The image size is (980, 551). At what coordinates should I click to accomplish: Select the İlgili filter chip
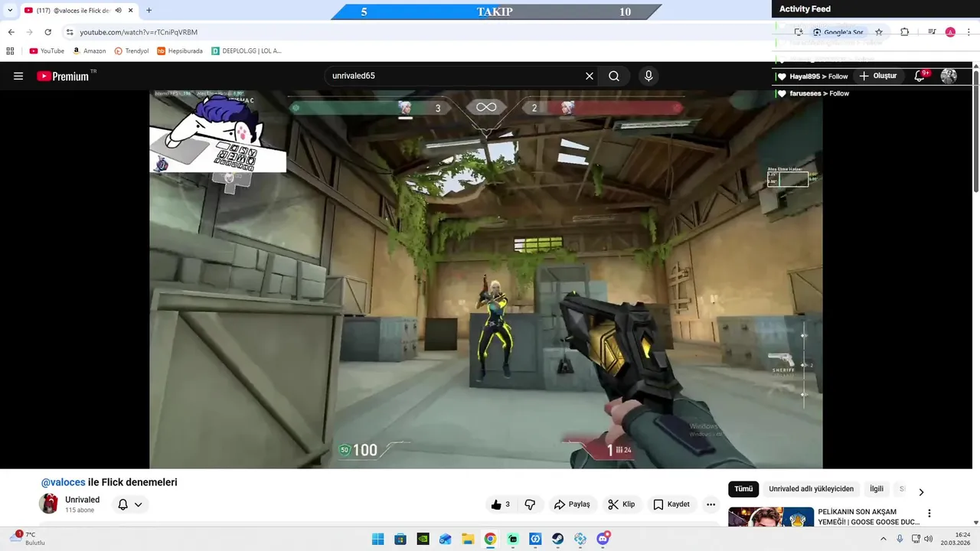(x=877, y=489)
